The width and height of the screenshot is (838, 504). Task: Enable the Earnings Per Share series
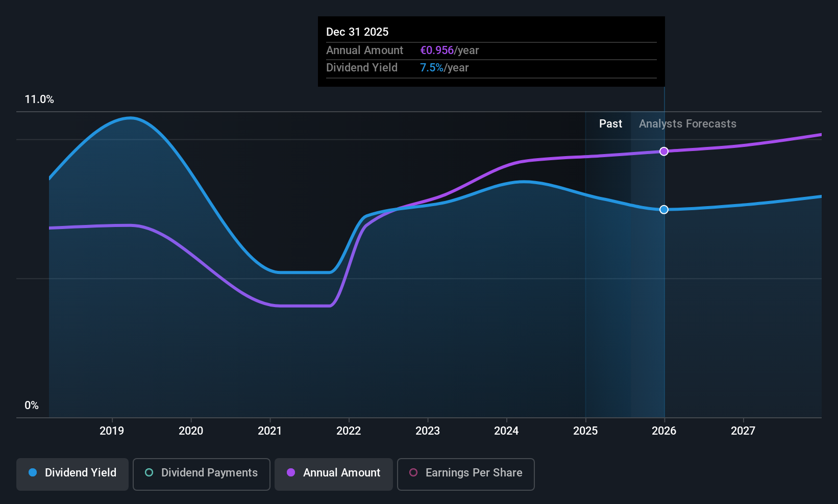point(466,474)
